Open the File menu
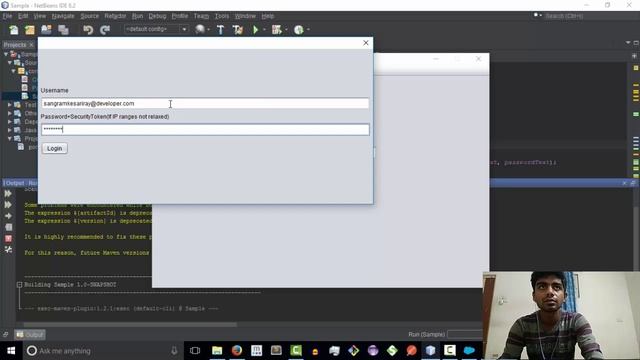Image resolution: width=640 pixels, height=360 pixels. (x=7, y=16)
